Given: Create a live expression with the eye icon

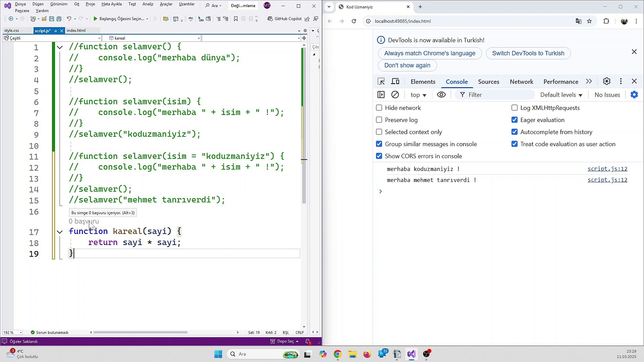Looking at the screenshot, I should pyautogui.click(x=441, y=95).
